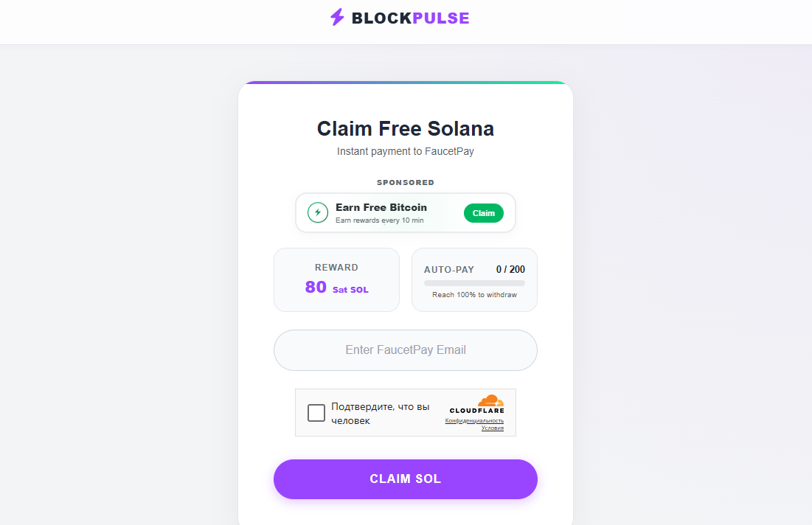The width and height of the screenshot is (812, 525).
Task: Click the AUTO-PAY label
Action: pyautogui.click(x=448, y=270)
